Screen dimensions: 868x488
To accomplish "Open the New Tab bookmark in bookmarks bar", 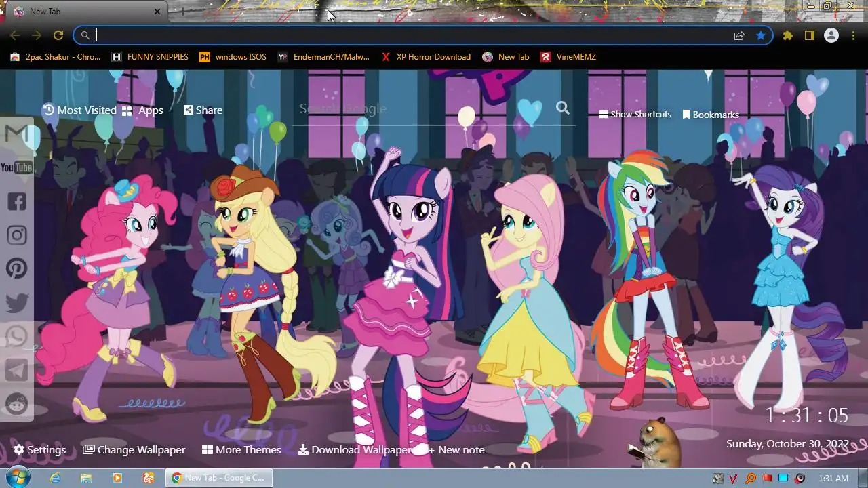I will (x=506, y=57).
